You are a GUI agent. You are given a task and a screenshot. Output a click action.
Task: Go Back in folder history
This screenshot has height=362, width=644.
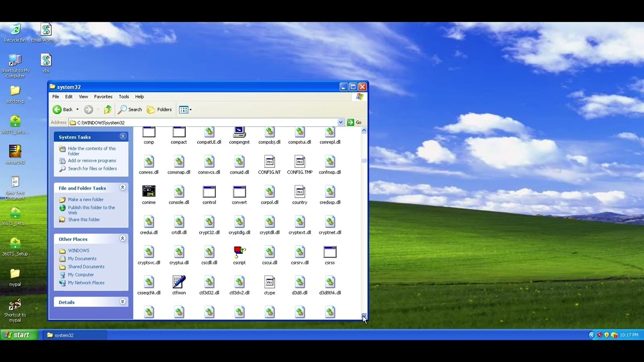63,110
